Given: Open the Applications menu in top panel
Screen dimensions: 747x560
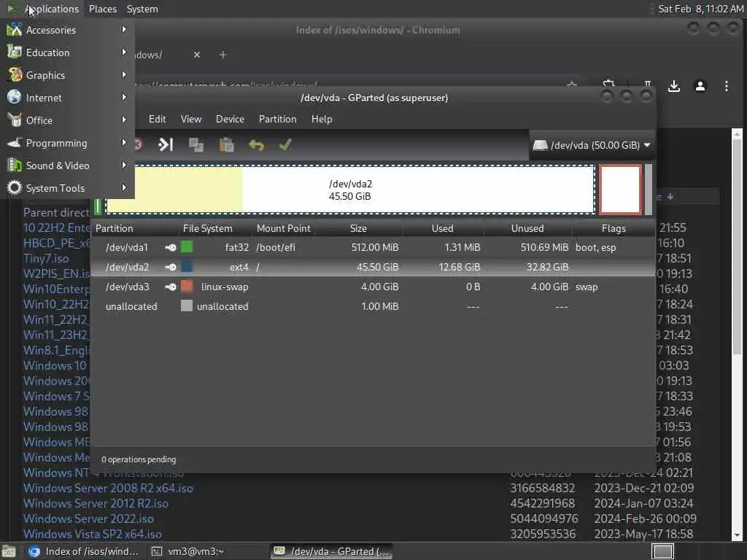Looking at the screenshot, I should click(43, 9).
